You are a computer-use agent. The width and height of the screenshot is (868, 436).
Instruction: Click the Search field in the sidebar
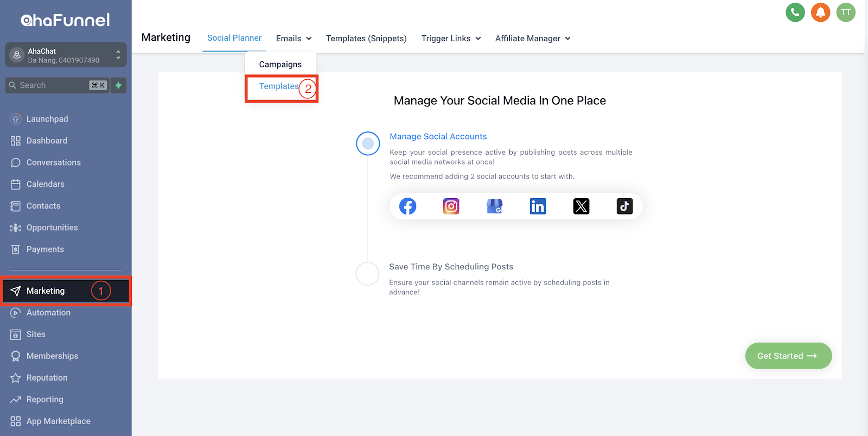[57, 85]
